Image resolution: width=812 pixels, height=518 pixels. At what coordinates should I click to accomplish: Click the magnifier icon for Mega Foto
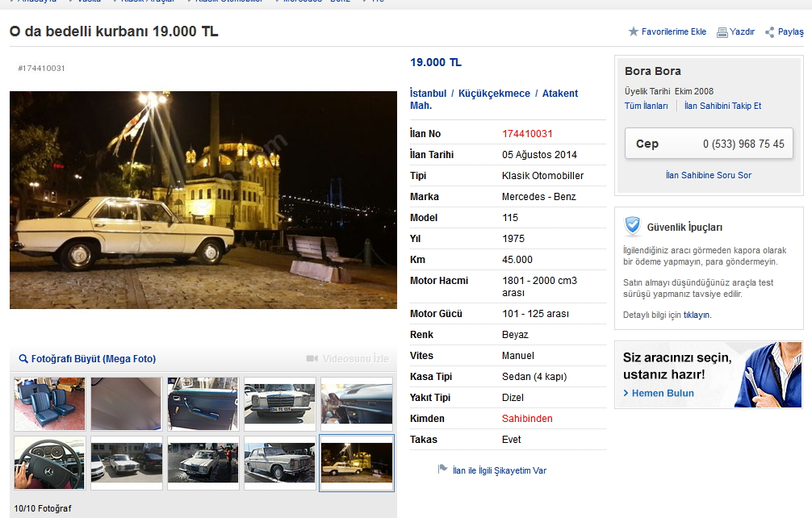23,358
